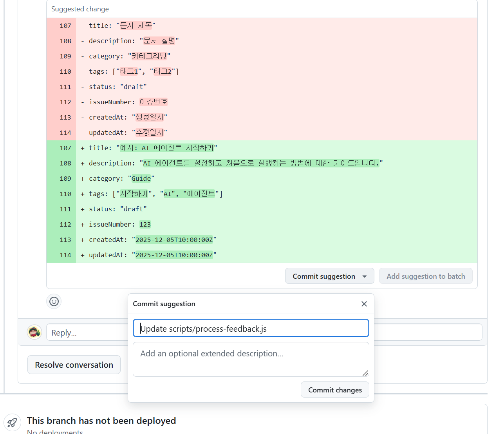The width and height of the screenshot is (504, 434).
Task: Click the rocket deployment icon
Action: pyautogui.click(x=12, y=423)
